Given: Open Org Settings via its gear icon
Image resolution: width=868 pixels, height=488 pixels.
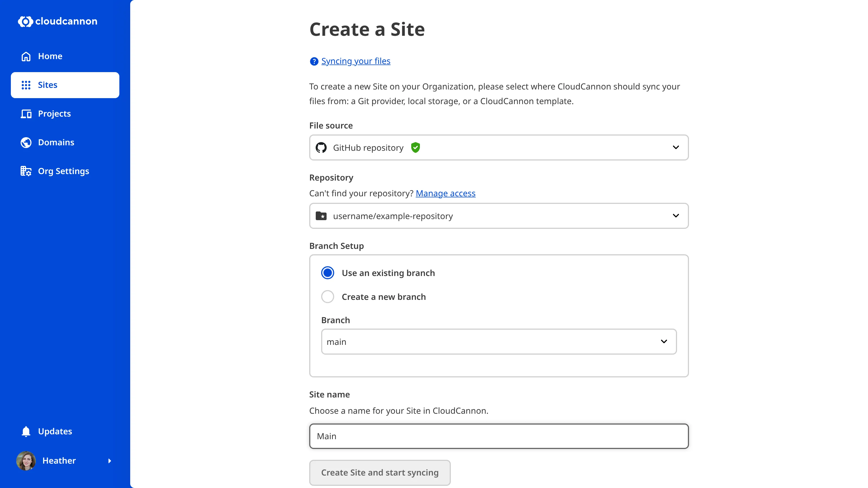Looking at the screenshot, I should [x=26, y=171].
